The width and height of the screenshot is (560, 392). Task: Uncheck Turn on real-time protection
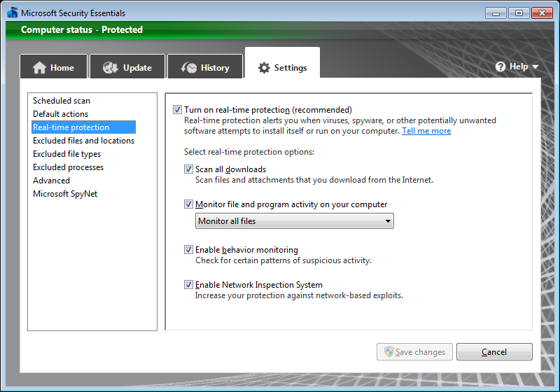pyautogui.click(x=177, y=110)
